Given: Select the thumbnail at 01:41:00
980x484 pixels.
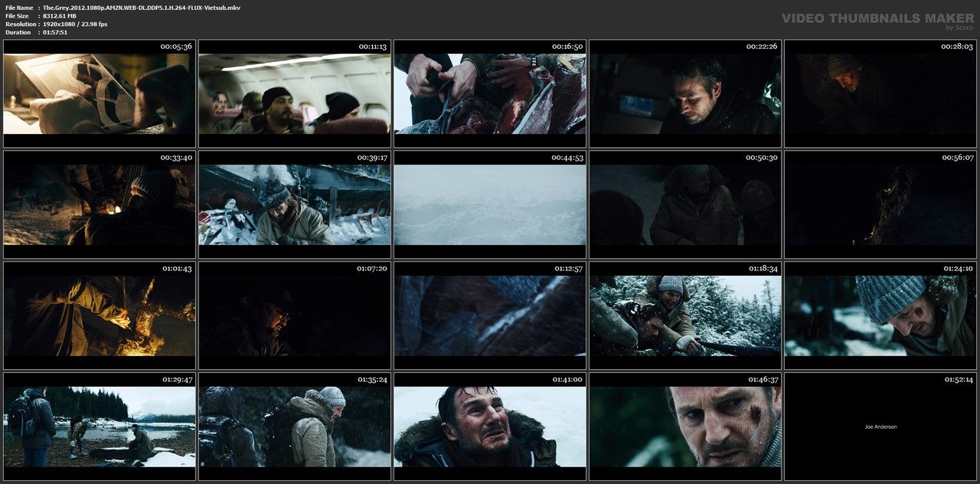Looking at the screenshot, I should click(x=490, y=427).
